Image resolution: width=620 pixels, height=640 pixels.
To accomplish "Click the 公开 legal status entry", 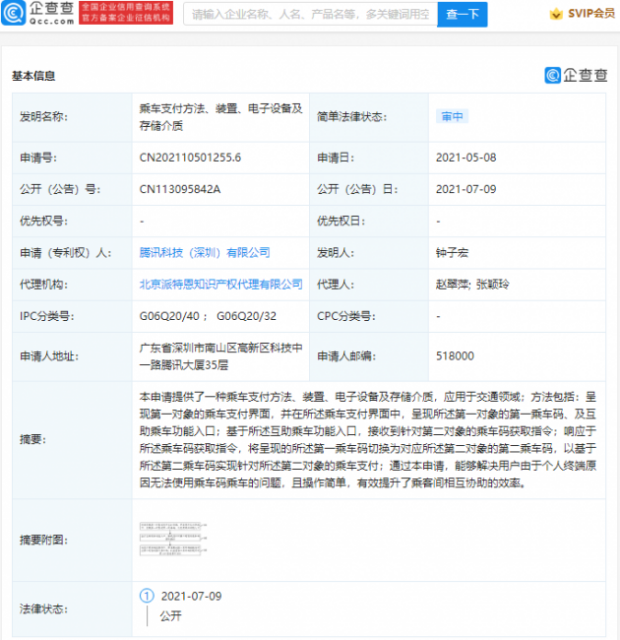I will click(x=171, y=616).
